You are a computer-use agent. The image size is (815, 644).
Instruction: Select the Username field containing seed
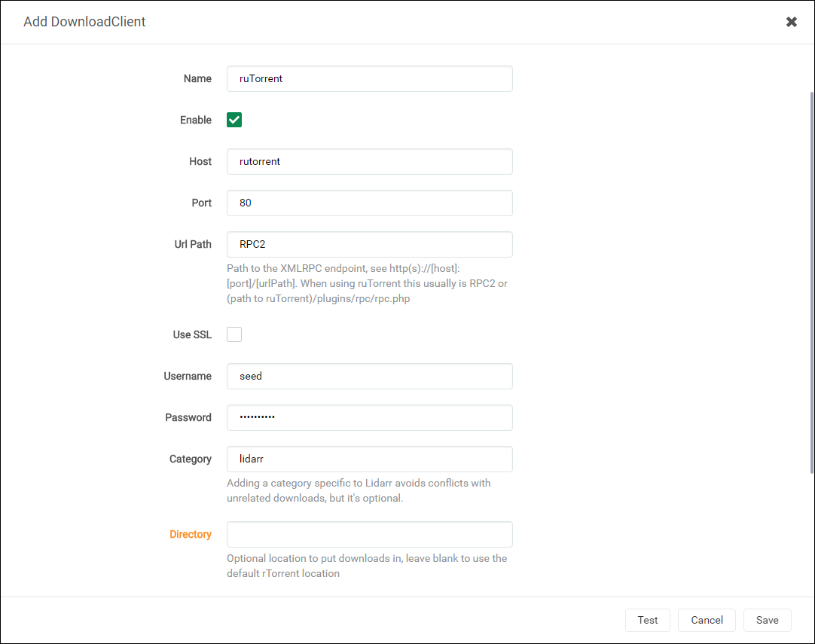[x=369, y=376]
